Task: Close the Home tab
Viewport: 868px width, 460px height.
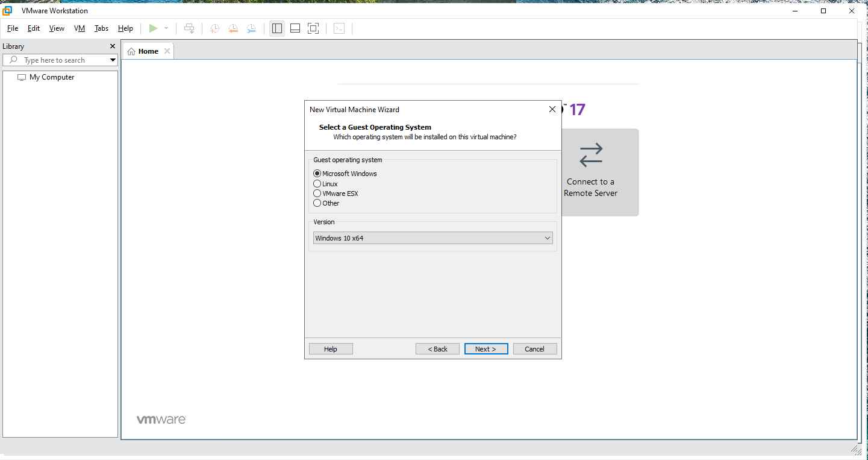Action: (x=167, y=51)
